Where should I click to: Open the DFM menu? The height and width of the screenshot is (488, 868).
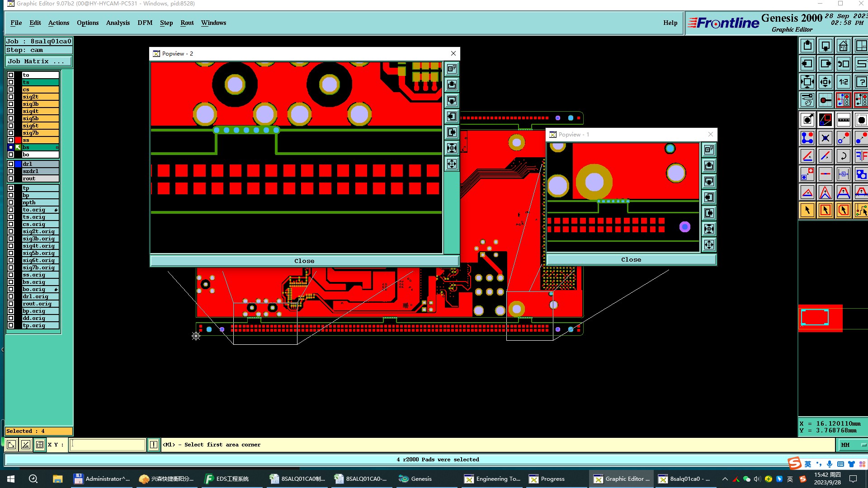145,23
